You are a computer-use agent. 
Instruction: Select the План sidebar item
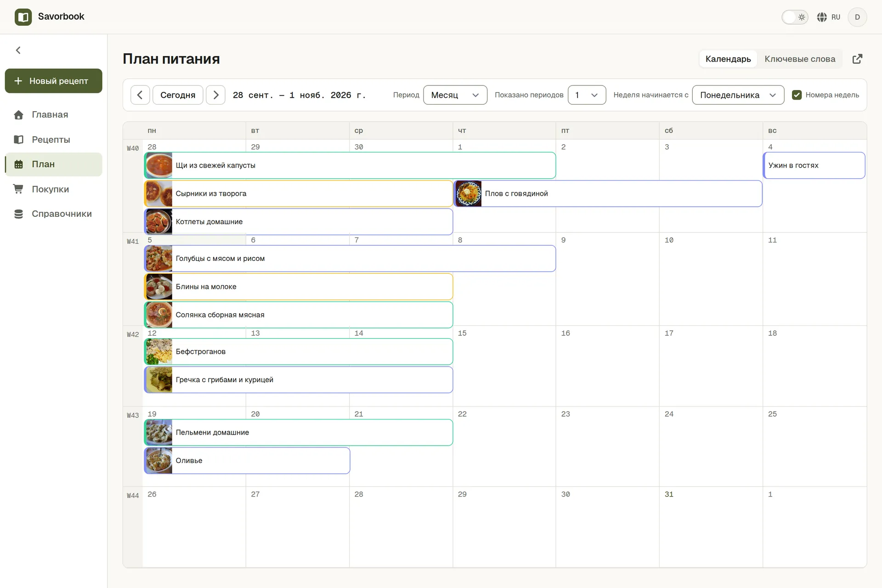54,164
